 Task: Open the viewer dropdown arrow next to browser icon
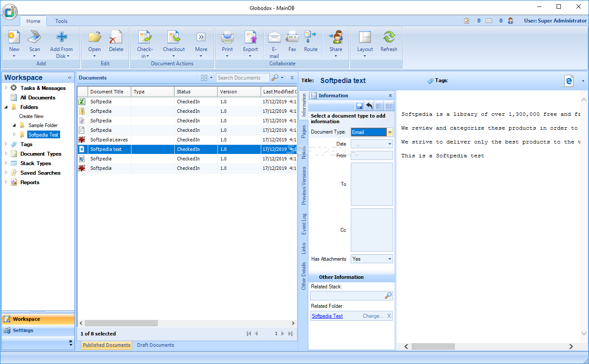pyautogui.click(x=583, y=81)
